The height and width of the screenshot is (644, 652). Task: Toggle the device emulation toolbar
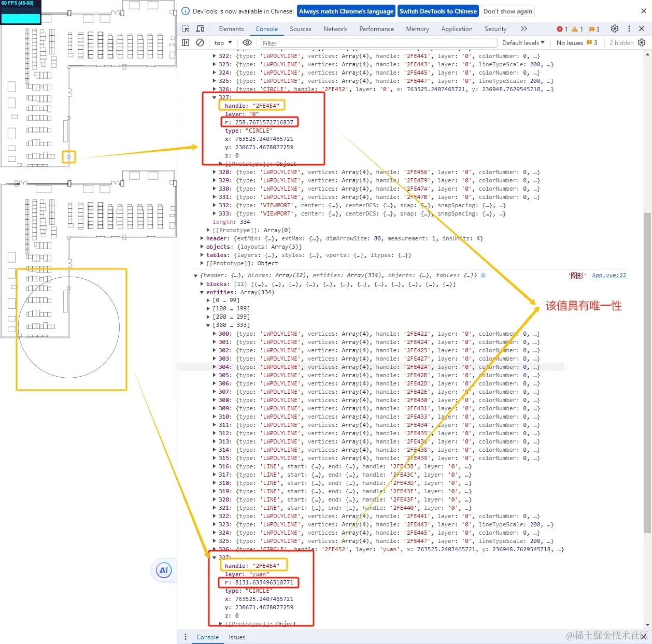[x=200, y=28]
